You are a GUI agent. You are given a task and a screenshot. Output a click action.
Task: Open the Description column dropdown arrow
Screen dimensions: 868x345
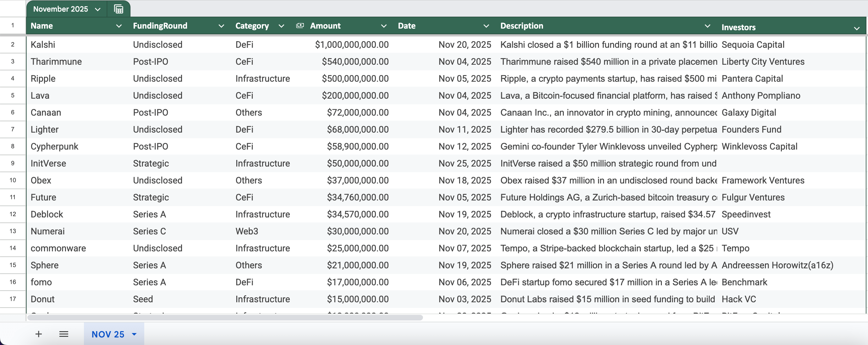(707, 26)
